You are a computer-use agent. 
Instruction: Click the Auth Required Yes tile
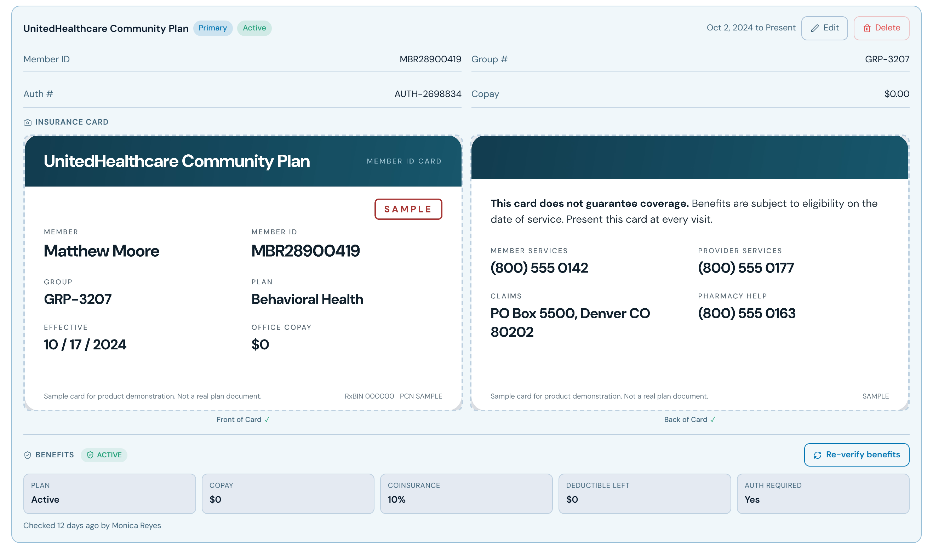click(823, 493)
